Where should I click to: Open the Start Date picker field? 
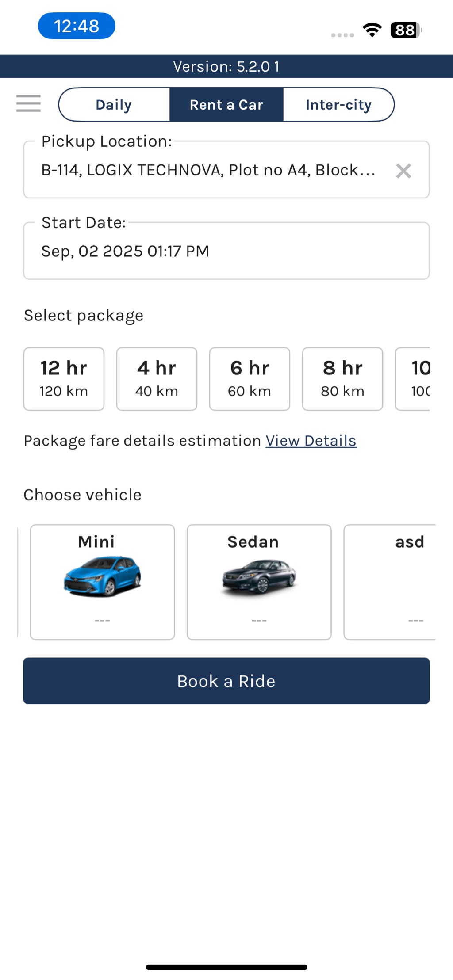226,251
